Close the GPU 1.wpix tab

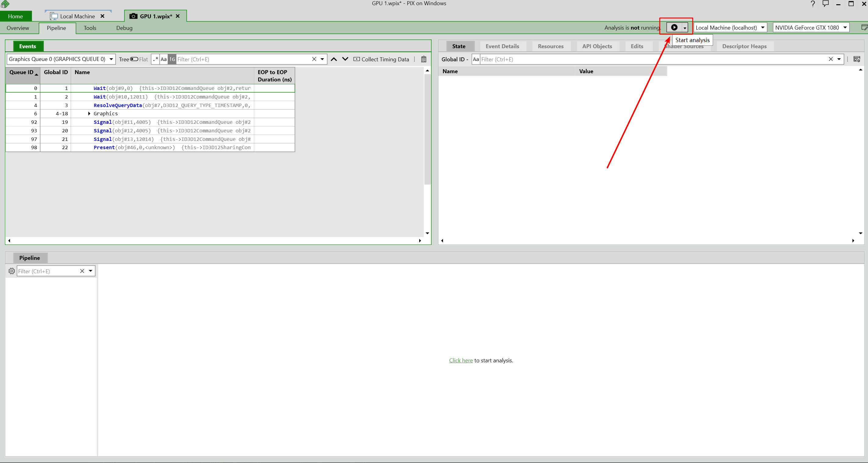(x=177, y=16)
